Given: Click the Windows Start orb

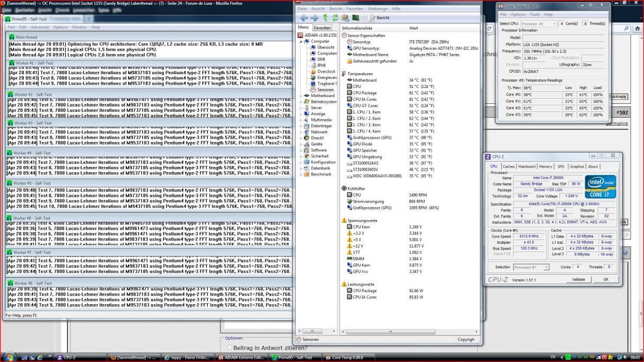Looking at the screenshot, I should point(9,357).
